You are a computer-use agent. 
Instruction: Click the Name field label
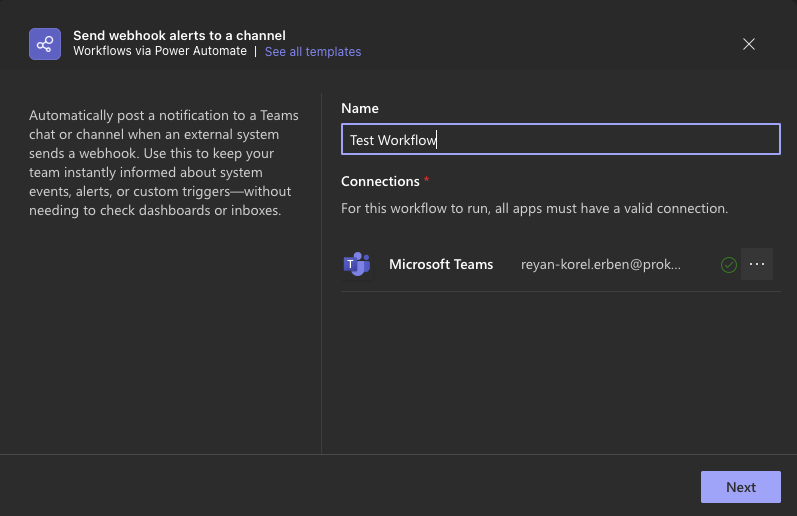pos(360,108)
